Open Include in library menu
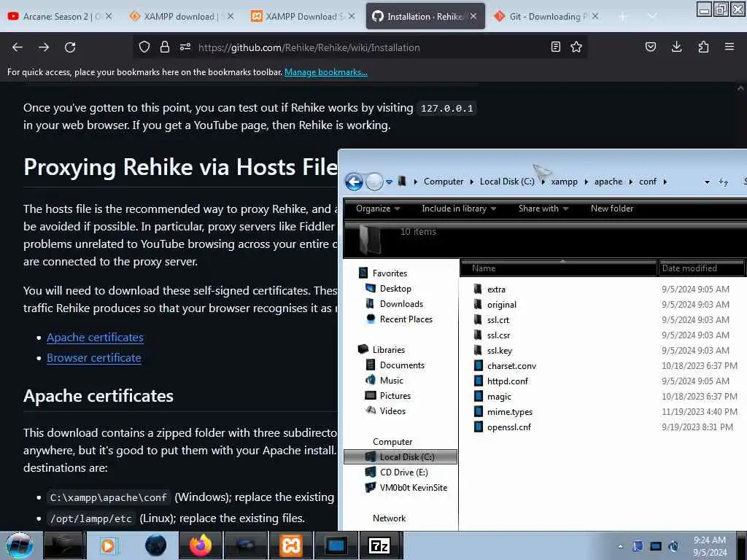This screenshot has height=560, width=747. 459,209
